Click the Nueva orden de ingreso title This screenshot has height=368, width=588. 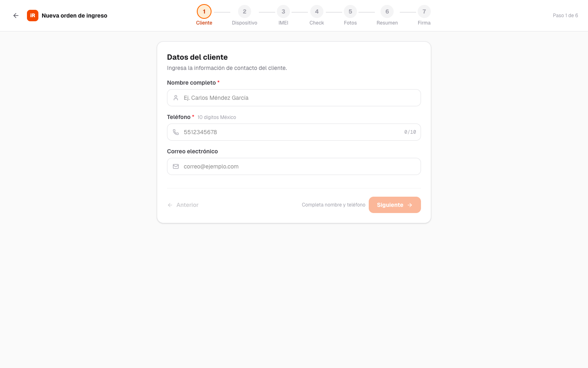74,16
